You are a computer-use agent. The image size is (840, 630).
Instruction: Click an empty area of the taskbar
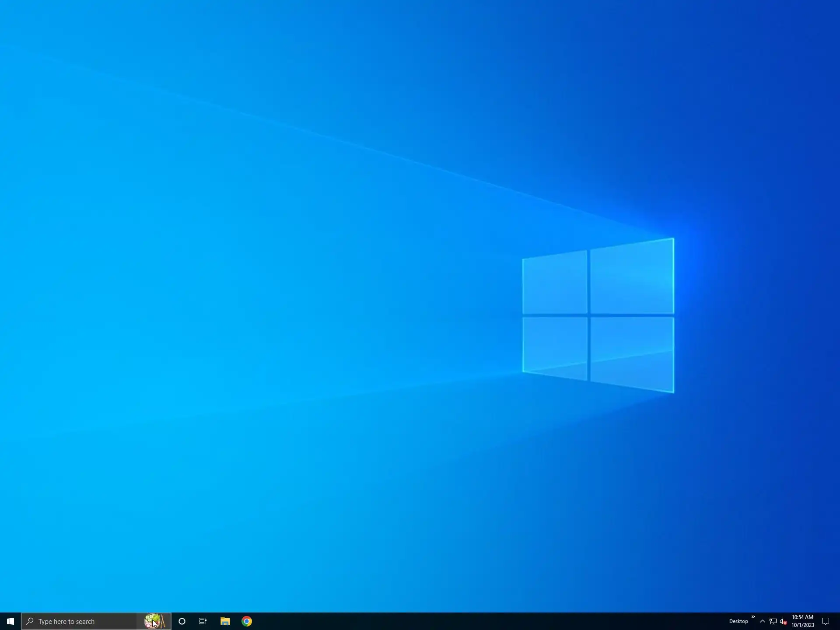(x=481, y=621)
